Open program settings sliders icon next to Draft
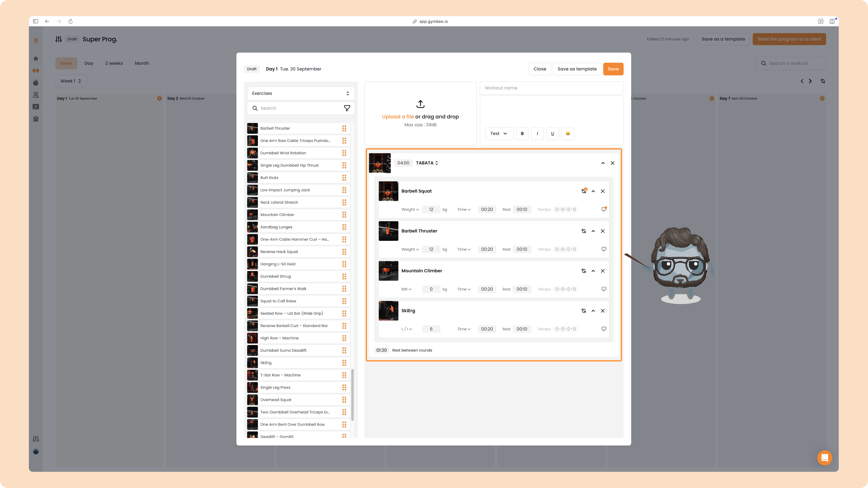The width and height of the screenshot is (868, 488). (59, 39)
